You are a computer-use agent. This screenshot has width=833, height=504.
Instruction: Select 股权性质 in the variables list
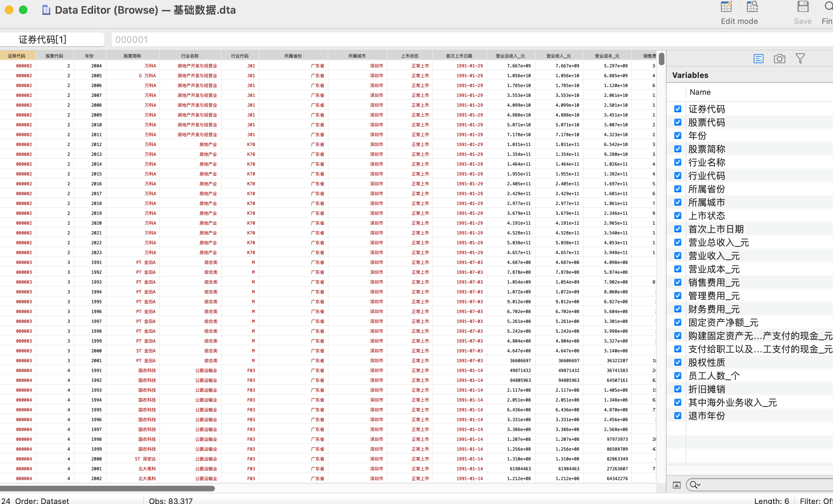point(707,363)
